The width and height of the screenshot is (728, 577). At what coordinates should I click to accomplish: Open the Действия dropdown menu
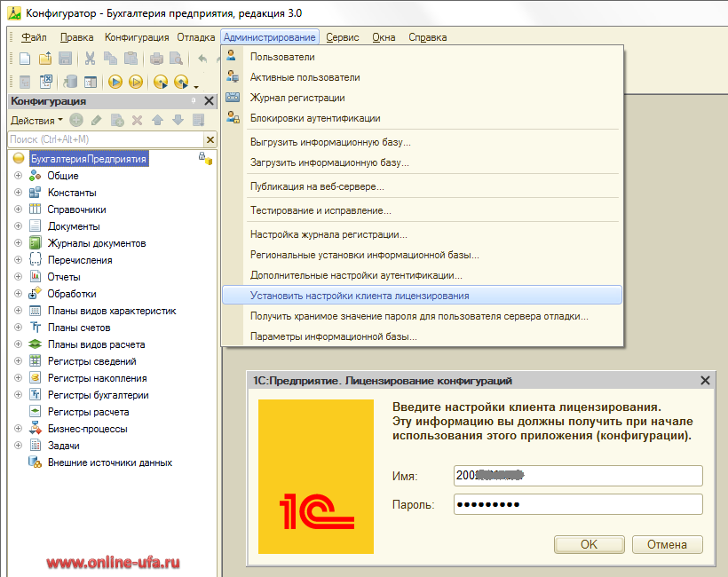click(x=36, y=121)
